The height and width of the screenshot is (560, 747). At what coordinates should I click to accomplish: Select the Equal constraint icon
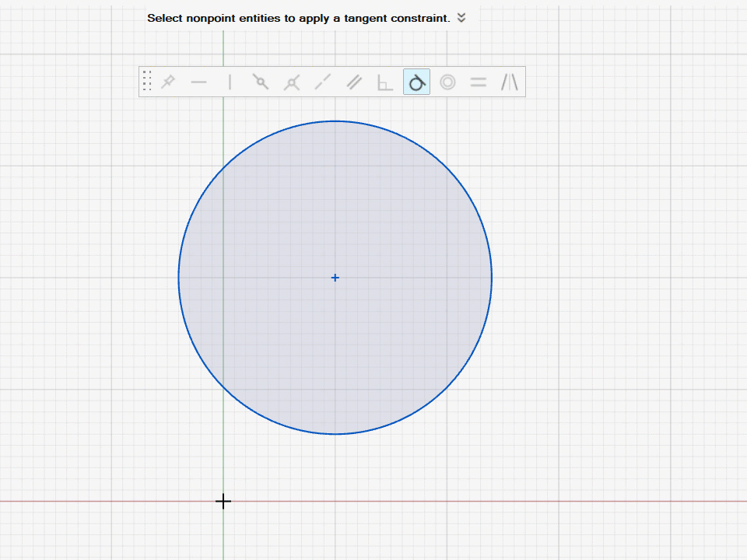click(x=479, y=82)
